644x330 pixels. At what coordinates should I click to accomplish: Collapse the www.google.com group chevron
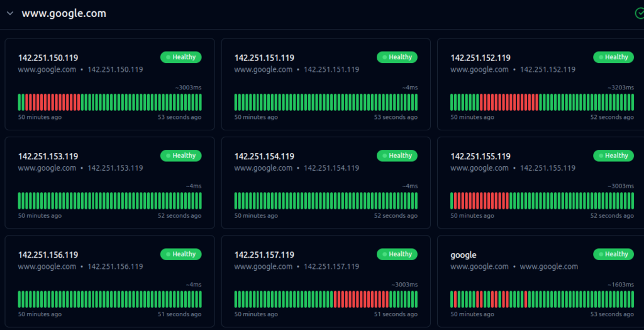click(10, 13)
